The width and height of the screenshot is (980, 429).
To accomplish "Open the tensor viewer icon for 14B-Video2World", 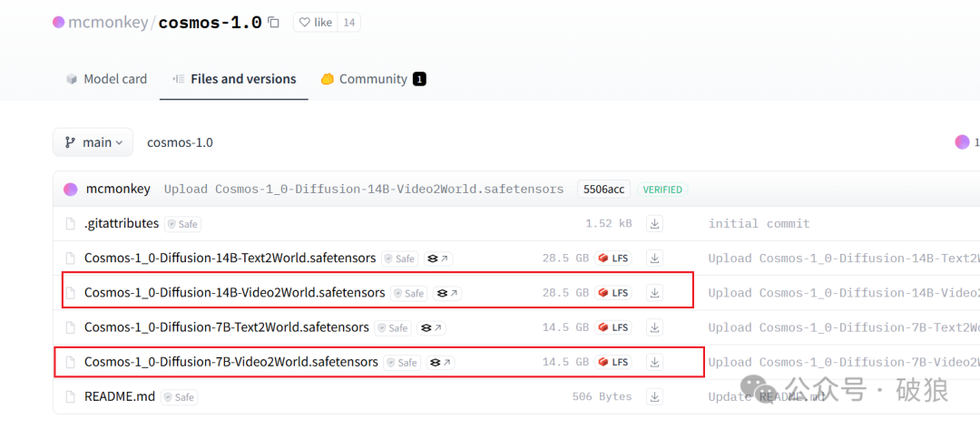I will [x=447, y=292].
